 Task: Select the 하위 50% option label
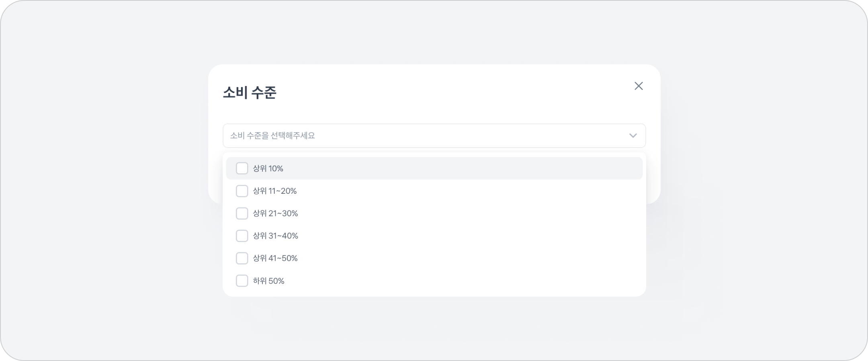pos(268,281)
